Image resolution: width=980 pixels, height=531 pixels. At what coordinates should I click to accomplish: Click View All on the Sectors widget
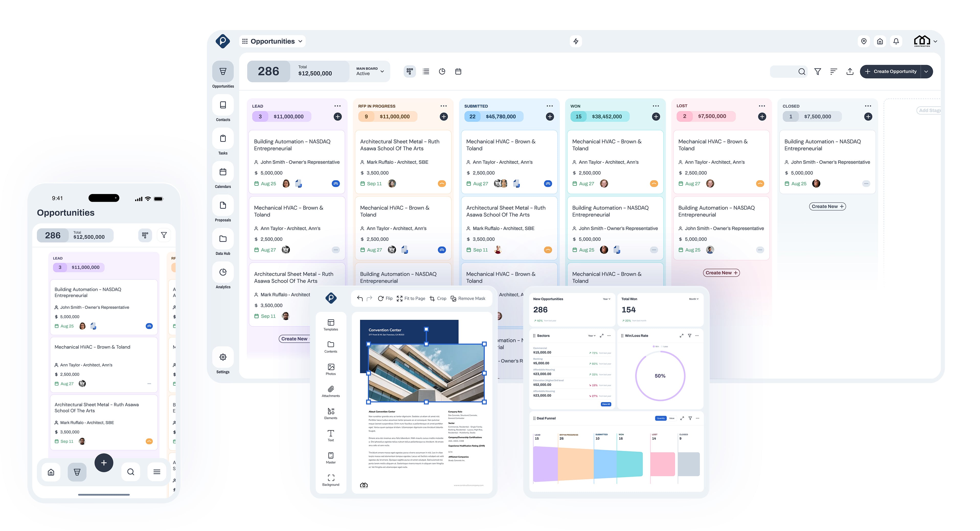[606, 404]
